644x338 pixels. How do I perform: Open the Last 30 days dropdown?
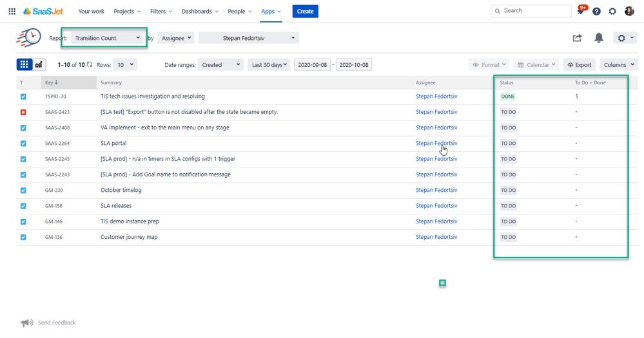point(269,64)
